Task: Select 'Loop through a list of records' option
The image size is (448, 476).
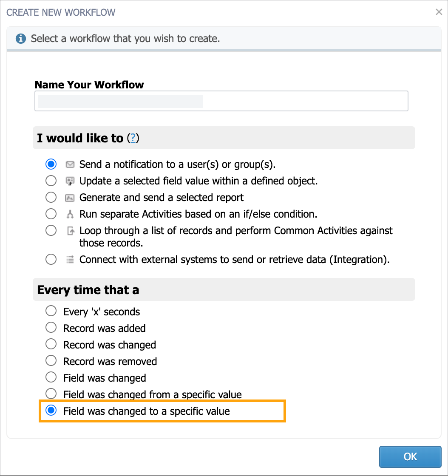Action: [51, 230]
